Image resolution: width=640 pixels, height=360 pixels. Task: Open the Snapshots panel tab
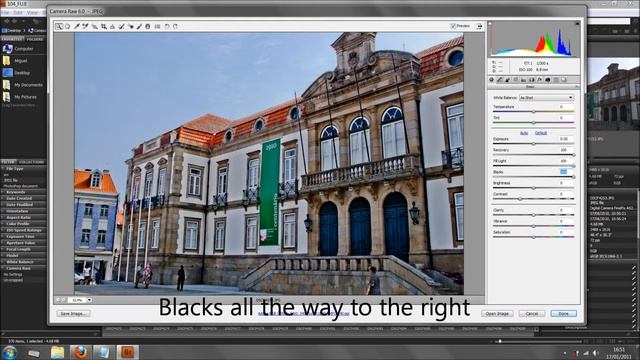tap(564, 80)
